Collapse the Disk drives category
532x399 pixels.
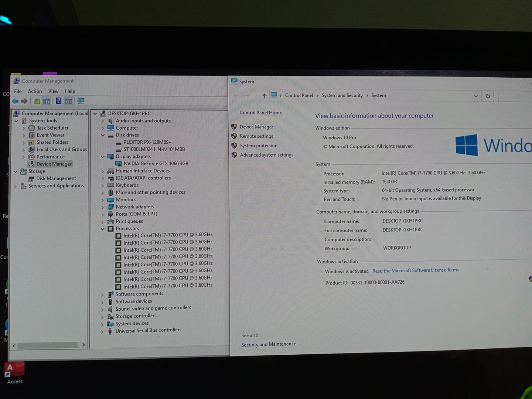(x=103, y=135)
